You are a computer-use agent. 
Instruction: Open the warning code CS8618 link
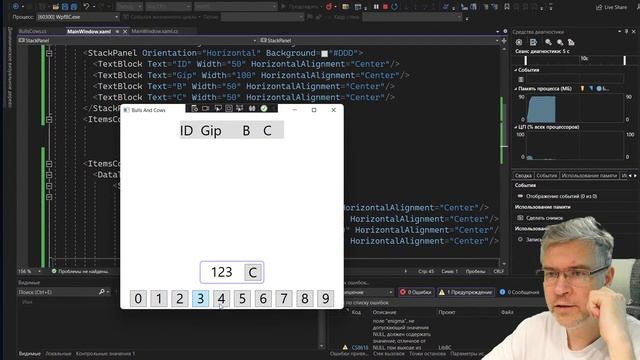tap(360, 348)
